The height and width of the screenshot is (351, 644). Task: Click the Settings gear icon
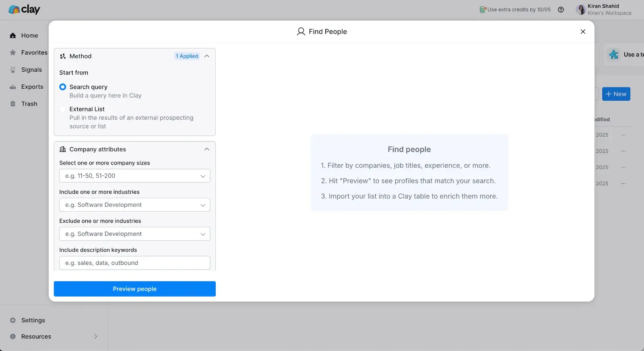pos(13,320)
